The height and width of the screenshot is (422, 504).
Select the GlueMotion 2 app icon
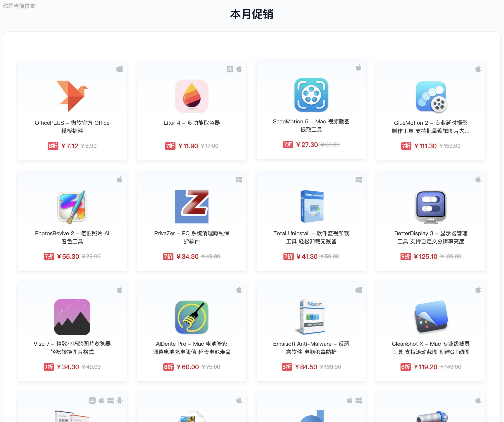pos(431,96)
